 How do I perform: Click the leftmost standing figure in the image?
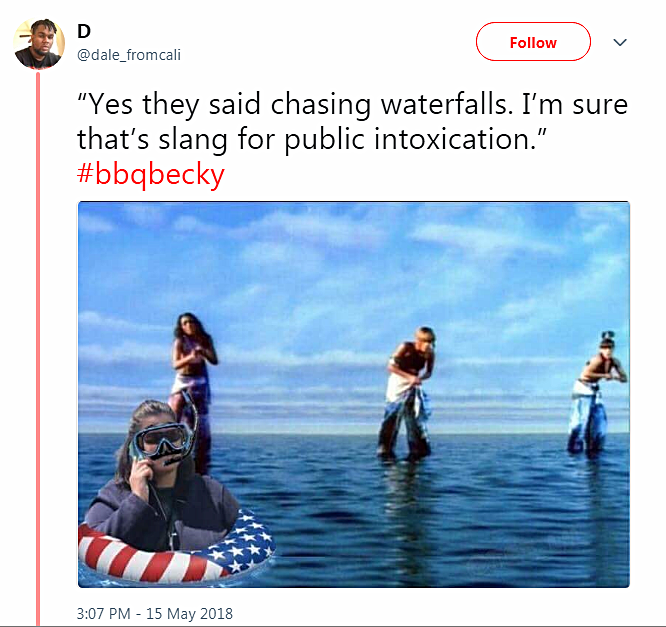click(193, 382)
